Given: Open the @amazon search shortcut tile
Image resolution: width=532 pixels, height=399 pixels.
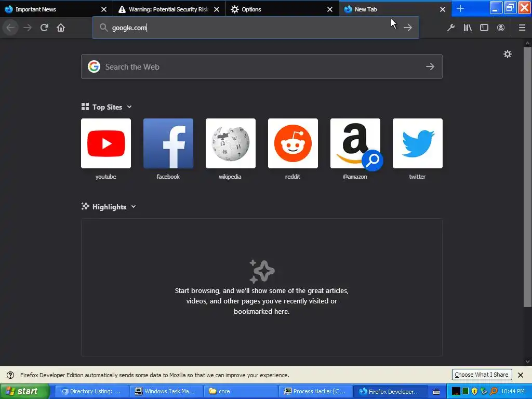Looking at the screenshot, I should [355, 143].
